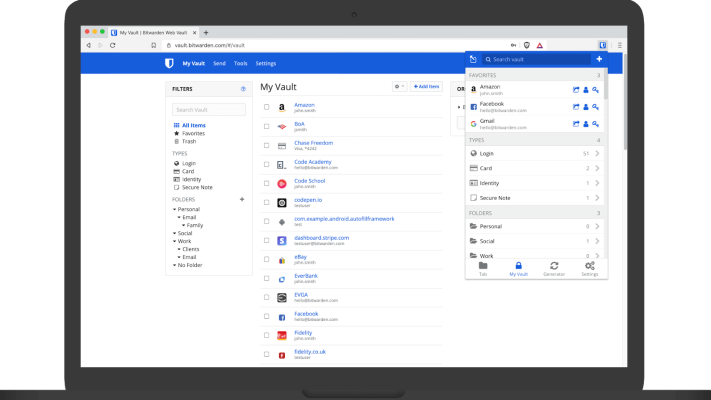Expand the Social folder in filters
Image resolution: width=711 pixels, height=400 pixels.
pyautogui.click(x=175, y=233)
